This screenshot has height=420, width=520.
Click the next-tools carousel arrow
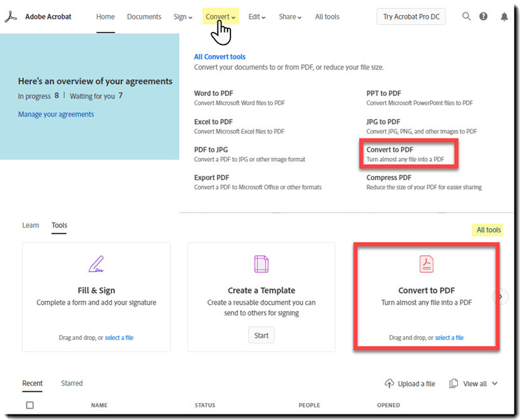501,297
